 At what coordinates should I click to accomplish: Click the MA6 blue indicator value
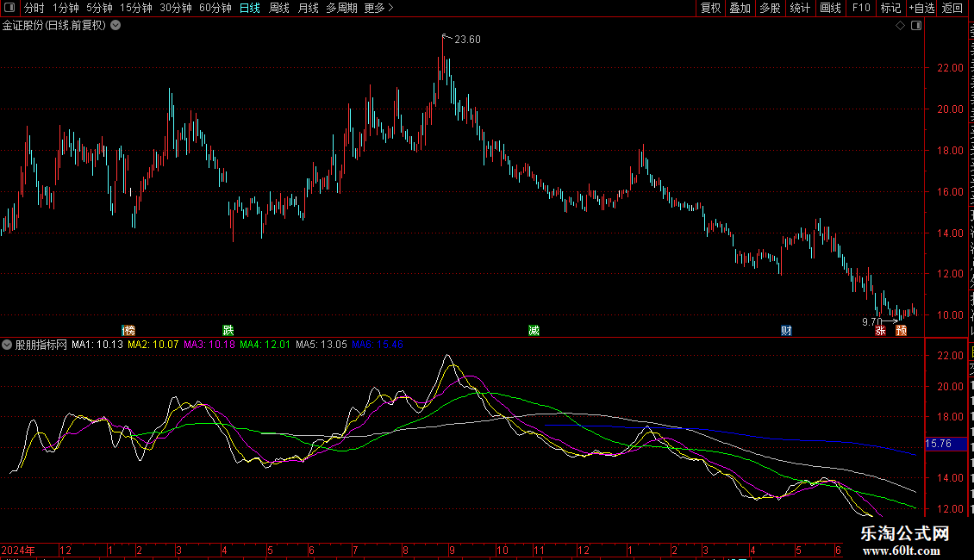click(x=378, y=345)
